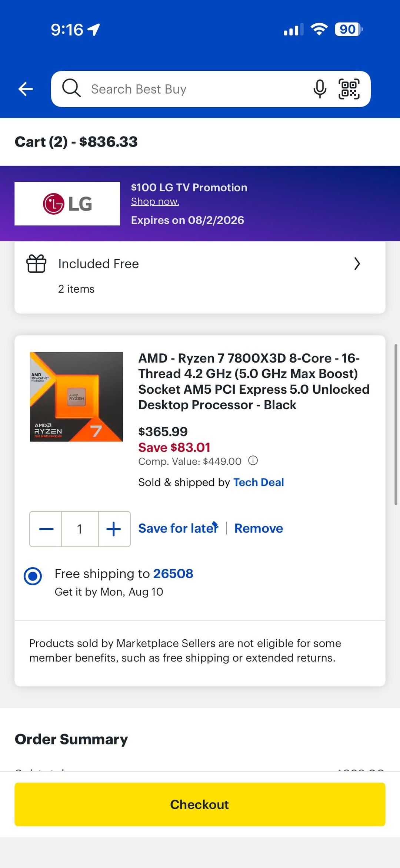This screenshot has width=400, height=868.
Task: Remove the Ryzen processor from cart
Action: coord(259,528)
